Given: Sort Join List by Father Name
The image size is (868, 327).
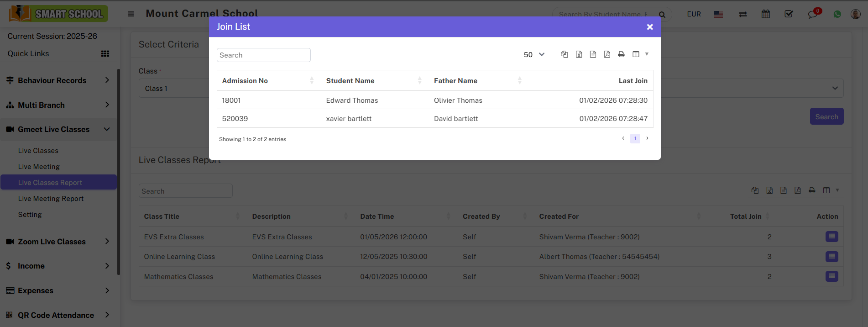Looking at the screenshot, I should [478, 81].
